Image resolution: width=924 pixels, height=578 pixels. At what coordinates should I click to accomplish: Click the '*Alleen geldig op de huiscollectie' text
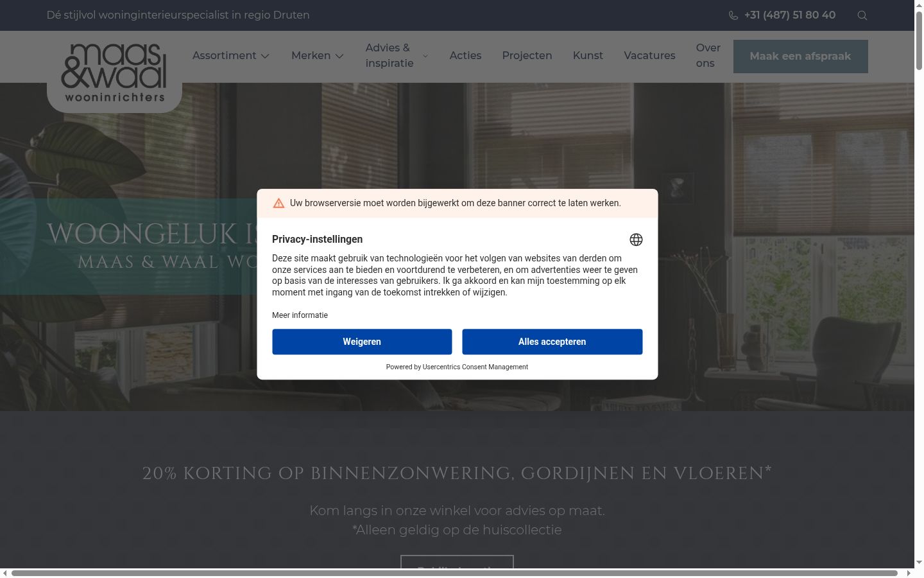point(457,530)
